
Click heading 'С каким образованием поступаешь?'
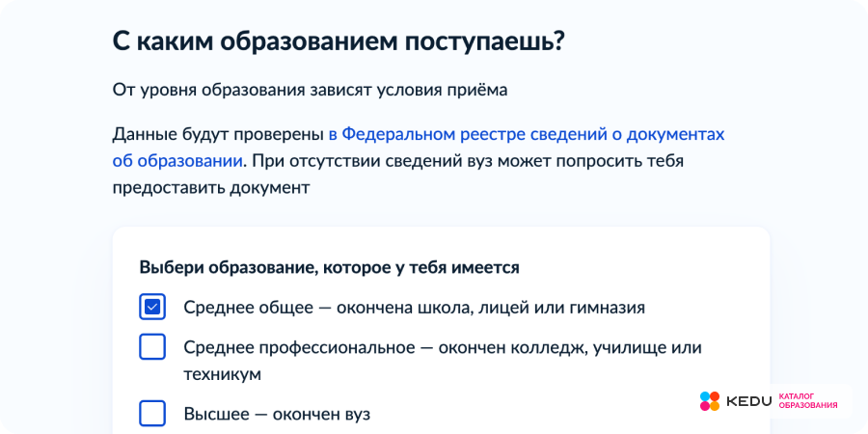click(338, 41)
